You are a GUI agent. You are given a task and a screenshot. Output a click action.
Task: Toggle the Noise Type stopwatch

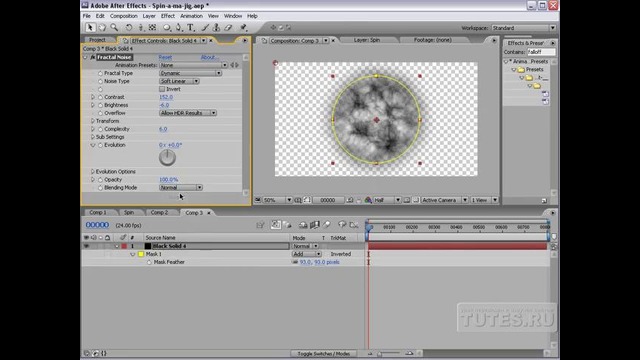point(100,81)
